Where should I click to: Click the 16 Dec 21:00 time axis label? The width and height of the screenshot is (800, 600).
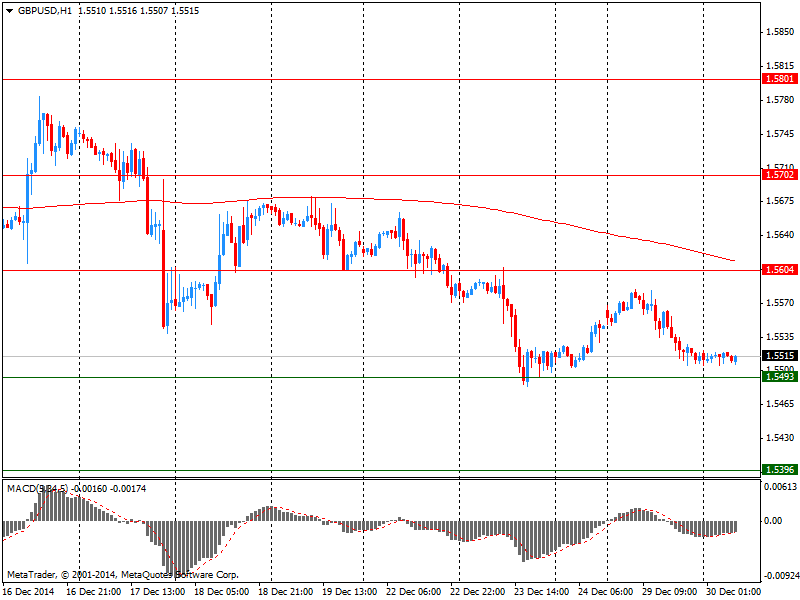(94, 591)
